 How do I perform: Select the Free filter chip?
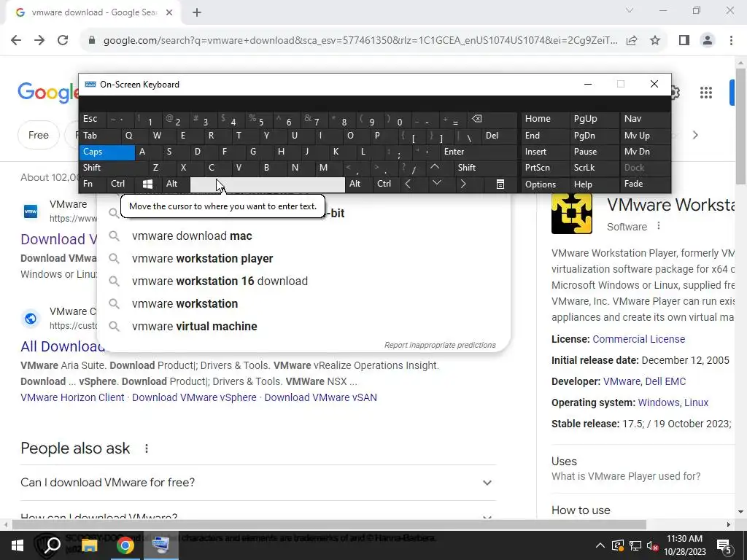coord(38,135)
